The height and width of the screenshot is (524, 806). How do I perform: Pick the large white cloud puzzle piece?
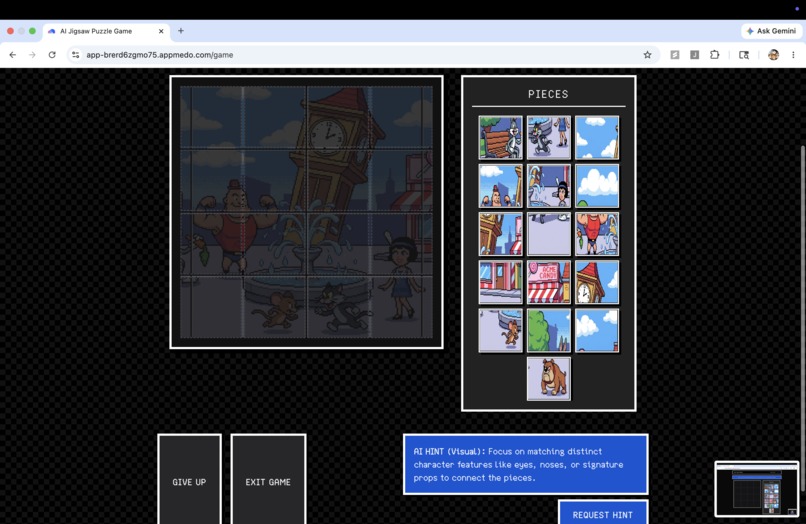click(597, 186)
